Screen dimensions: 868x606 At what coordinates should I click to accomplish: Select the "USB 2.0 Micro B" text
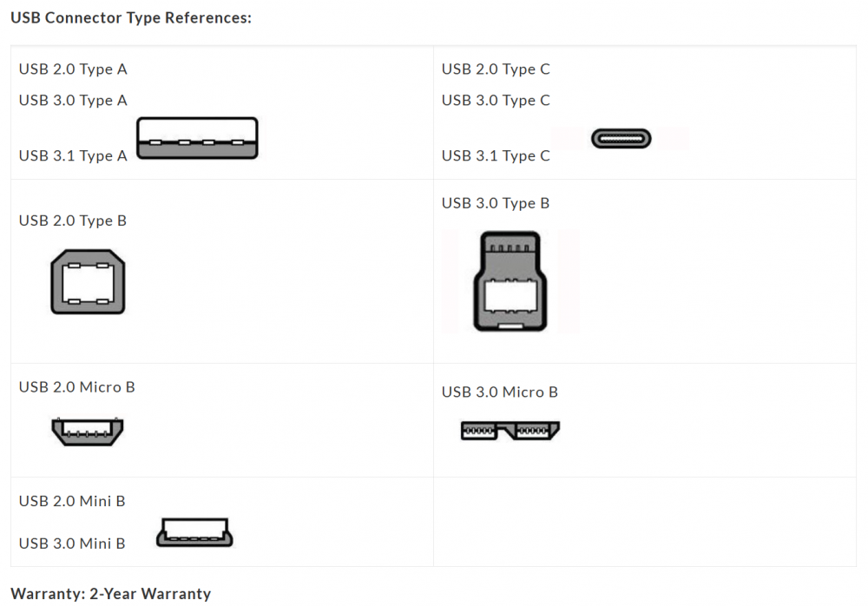[77, 387]
